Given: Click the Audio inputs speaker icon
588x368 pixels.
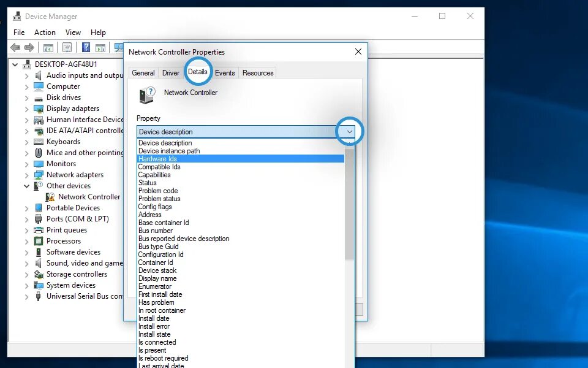Looking at the screenshot, I should pos(38,75).
